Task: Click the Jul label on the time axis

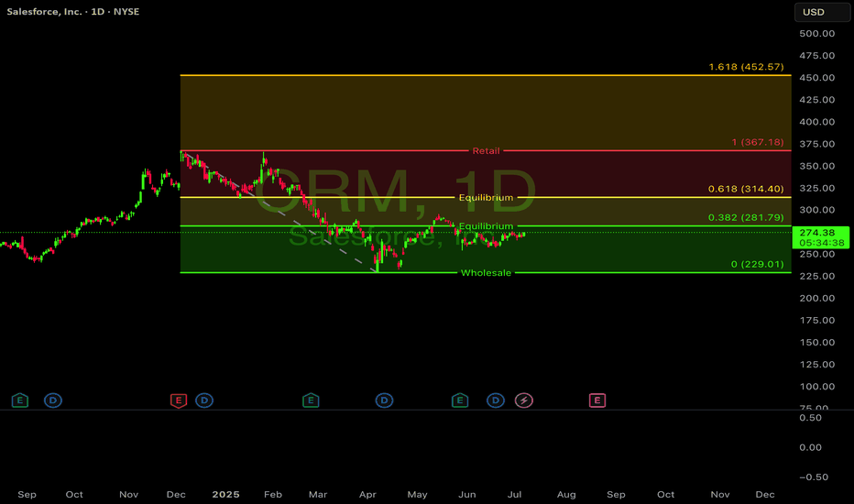Action: (514, 495)
